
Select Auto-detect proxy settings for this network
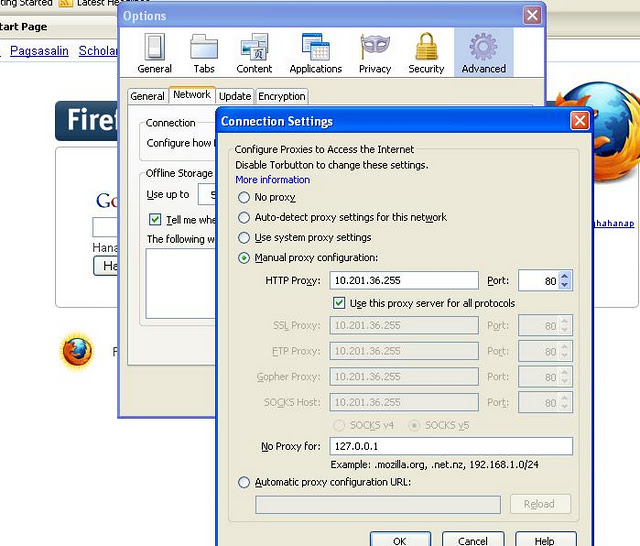tap(244, 218)
